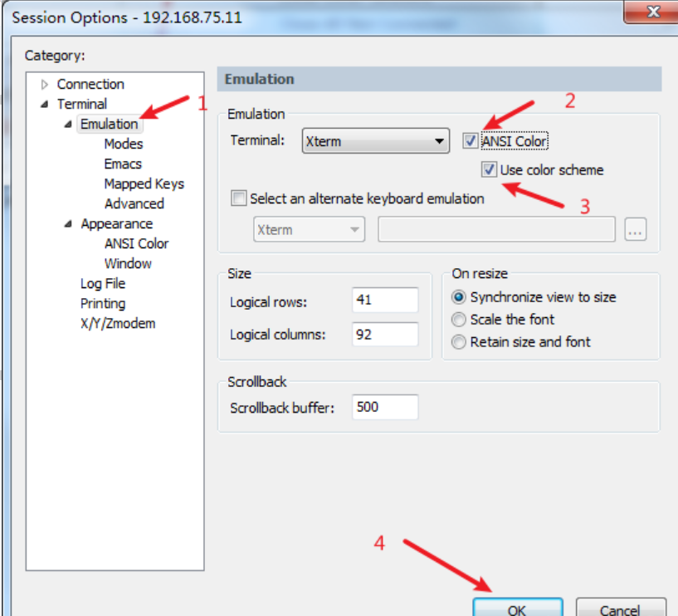This screenshot has height=616, width=678.
Task: Click the Logical columns field
Action: pos(385,335)
